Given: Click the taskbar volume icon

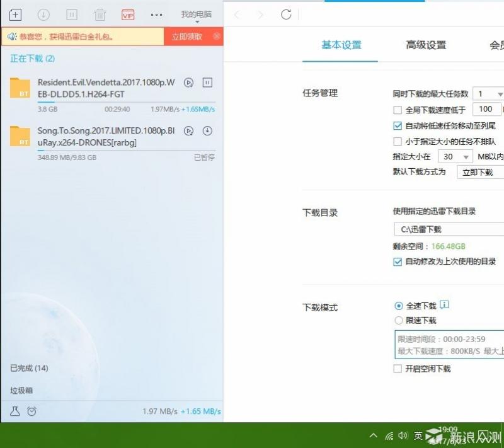Looking at the screenshot, I should 403,435.
